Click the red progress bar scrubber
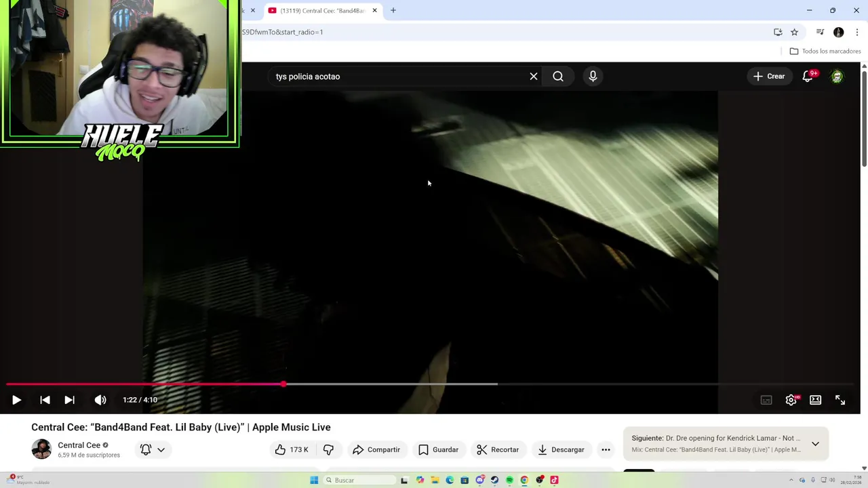This screenshot has width=868, height=488. pos(283,384)
